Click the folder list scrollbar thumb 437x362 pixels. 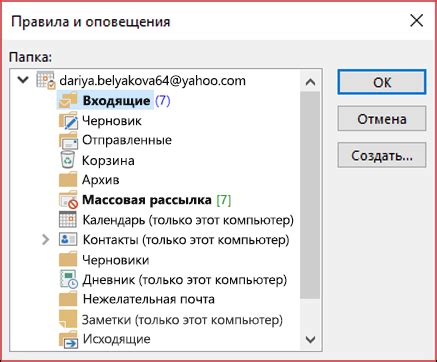tap(310, 195)
